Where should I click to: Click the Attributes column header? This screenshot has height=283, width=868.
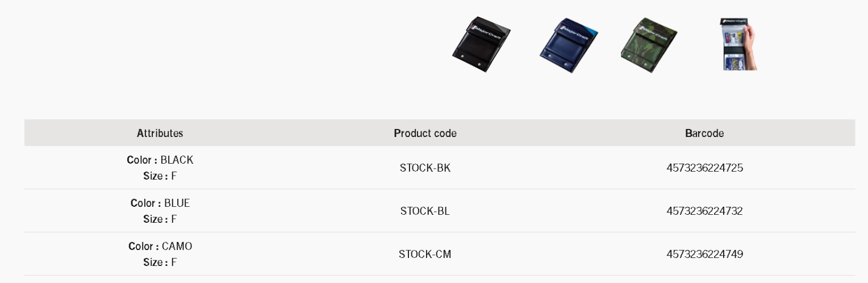(x=160, y=133)
